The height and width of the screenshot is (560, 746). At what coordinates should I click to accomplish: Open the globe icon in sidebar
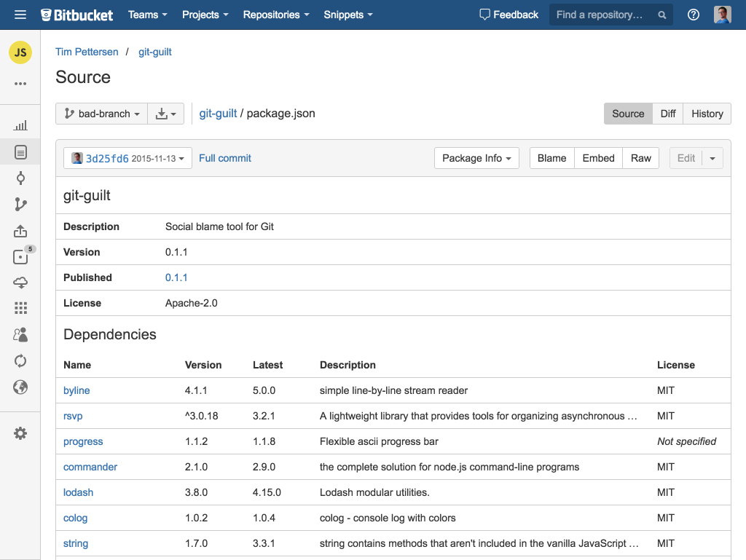coord(20,387)
